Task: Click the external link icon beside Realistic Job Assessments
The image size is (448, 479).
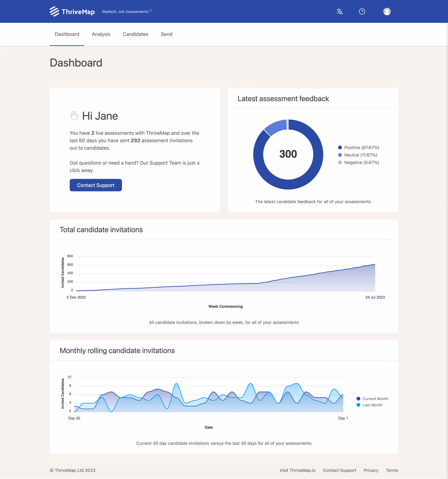Action: [x=151, y=10]
